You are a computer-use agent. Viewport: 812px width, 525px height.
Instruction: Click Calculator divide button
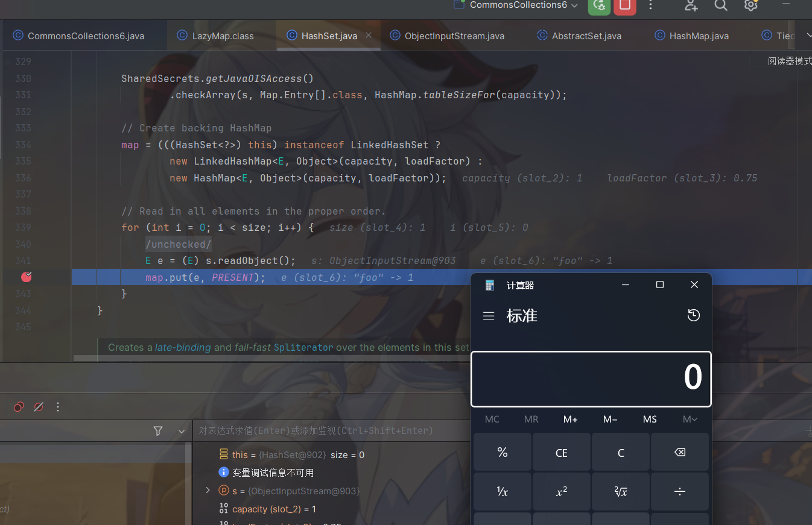tap(680, 491)
